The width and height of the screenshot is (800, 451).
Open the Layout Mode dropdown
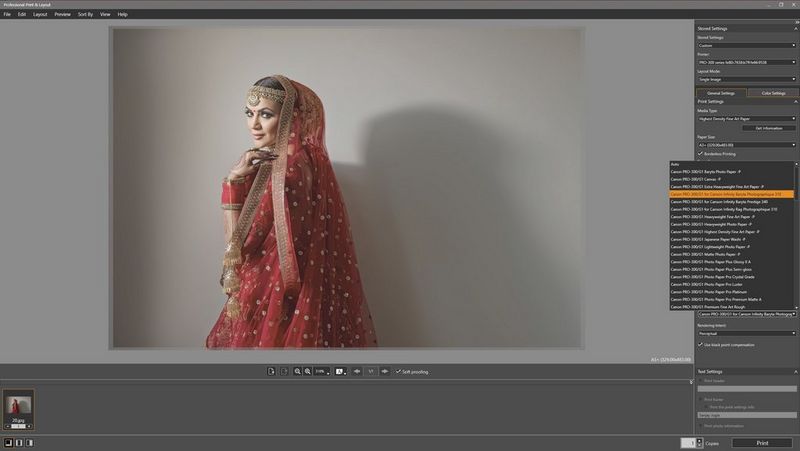746,79
